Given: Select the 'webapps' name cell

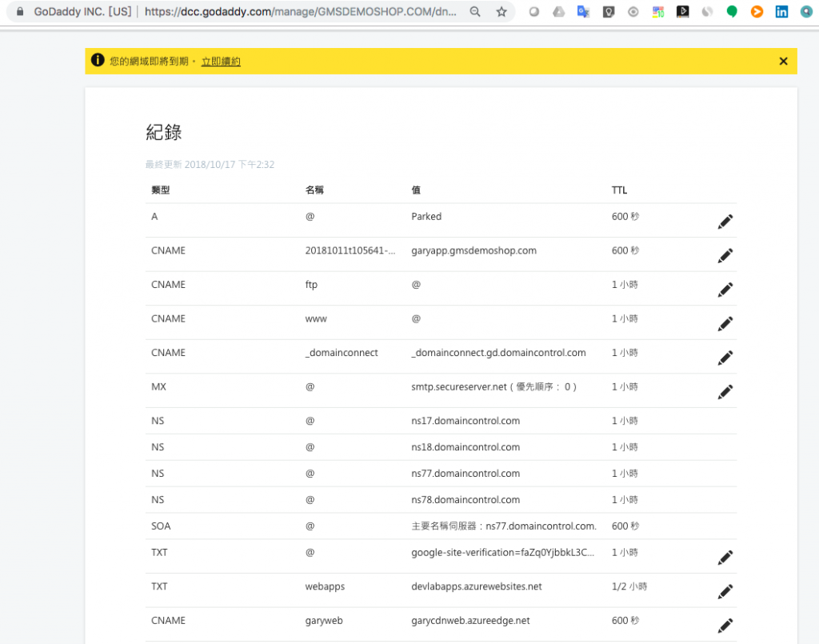Looking at the screenshot, I should pos(325,586).
